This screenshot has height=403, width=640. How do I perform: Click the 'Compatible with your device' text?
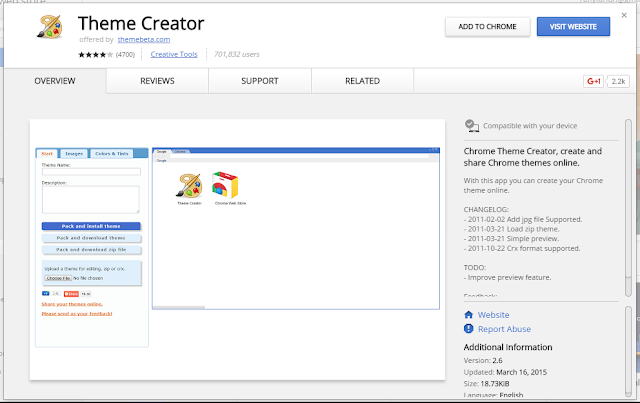tap(530, 126)
